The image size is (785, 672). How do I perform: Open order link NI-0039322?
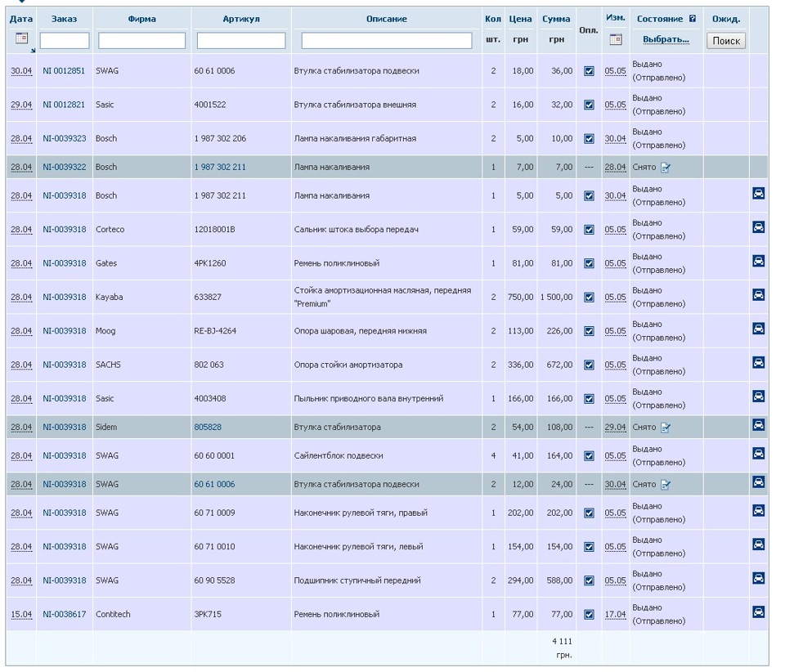(64, 167)
